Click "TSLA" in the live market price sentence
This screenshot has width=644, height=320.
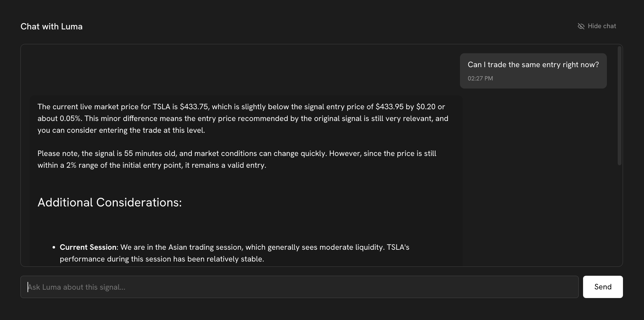[161, 107]
